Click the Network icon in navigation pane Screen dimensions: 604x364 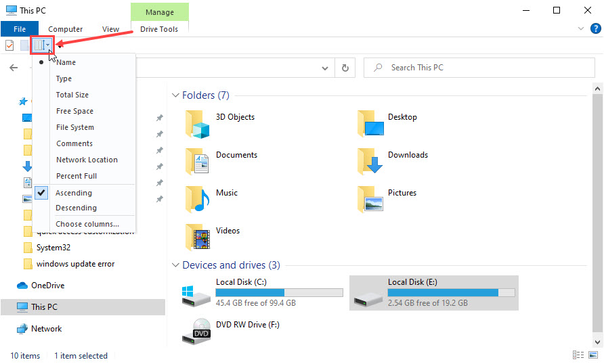pos(22,329)
